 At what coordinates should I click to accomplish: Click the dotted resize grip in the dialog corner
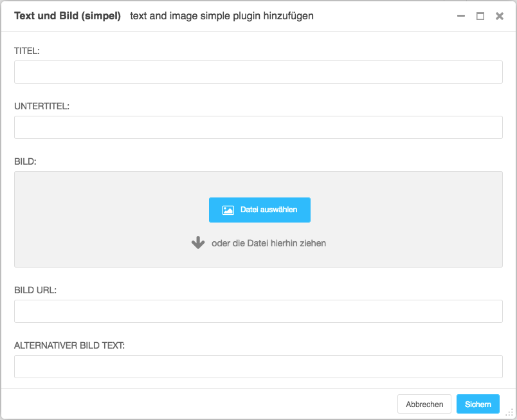509,412
